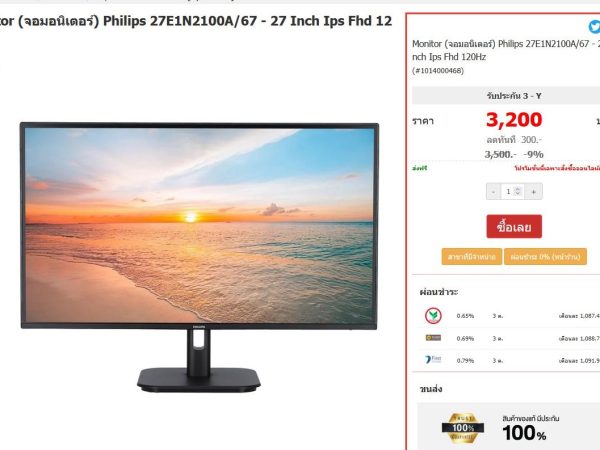The image size is (600, 450).
Task: Open the สาขาที่มีจำหน่าย branches button
Action: point(471,257)
